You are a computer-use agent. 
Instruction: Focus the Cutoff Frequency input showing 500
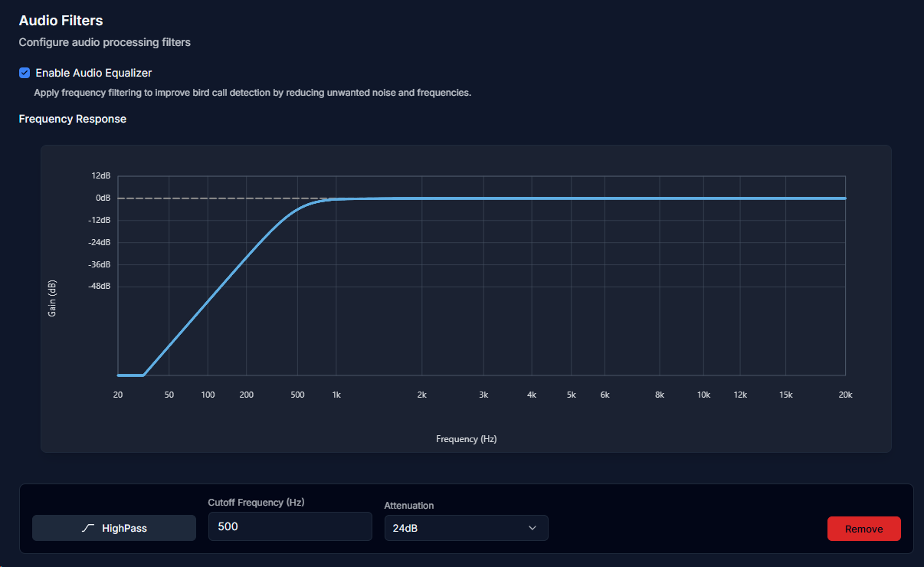click(x=290, y=526)
